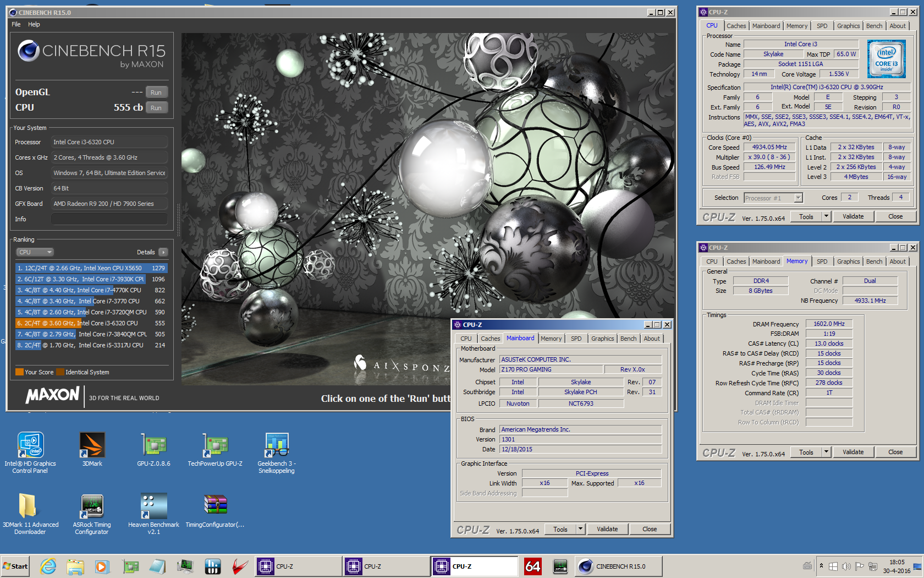Open the Geekbench 3 shortcut on desktop
This screenshot has width=924, height=578.
(x=277, y=452)
